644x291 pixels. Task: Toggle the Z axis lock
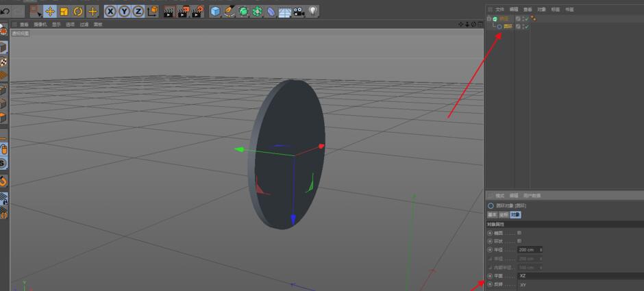pos(138,11)
